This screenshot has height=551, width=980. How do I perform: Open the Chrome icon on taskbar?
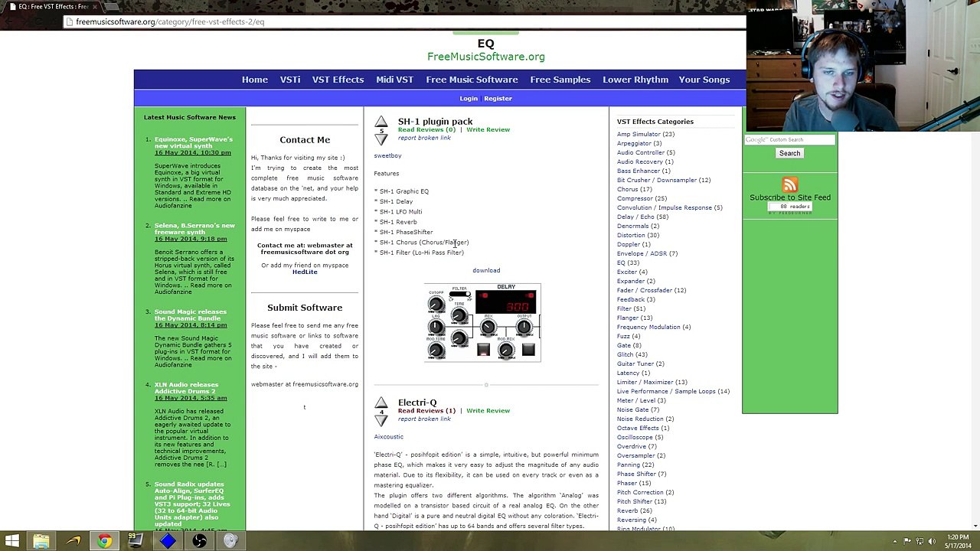[104, 542]
